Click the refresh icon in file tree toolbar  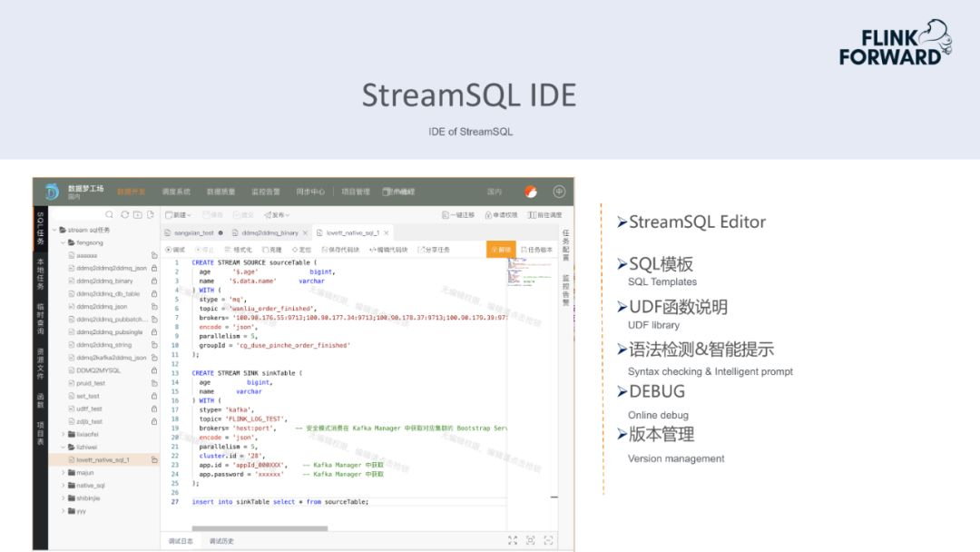(x=125, y=214)
